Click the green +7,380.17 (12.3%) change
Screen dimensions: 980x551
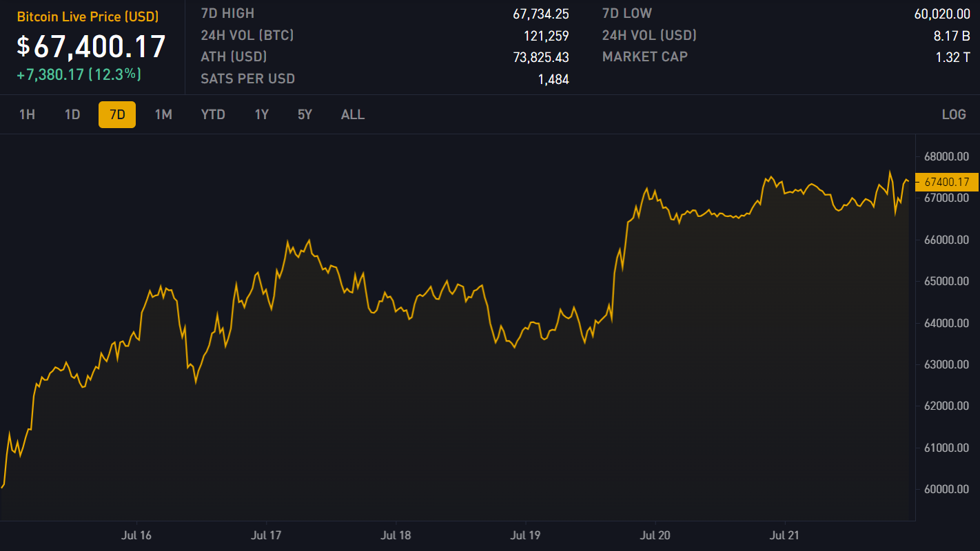[x=79, y=74]
